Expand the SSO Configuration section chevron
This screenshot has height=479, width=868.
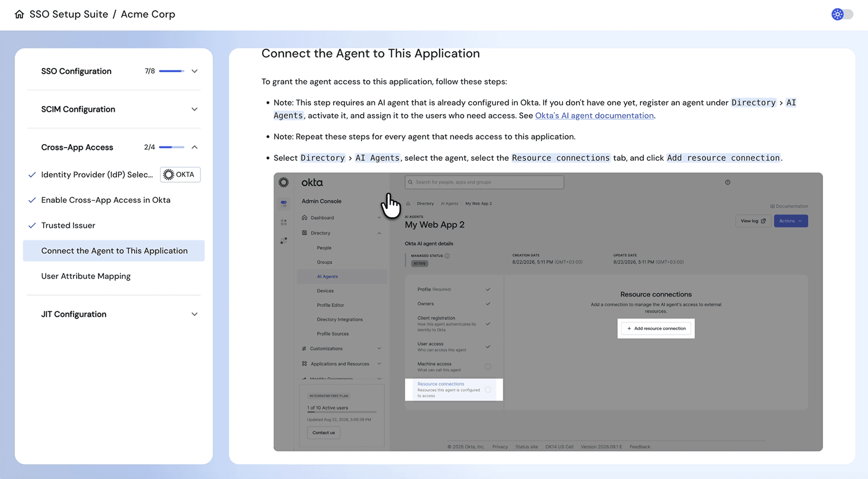(195, 71)
